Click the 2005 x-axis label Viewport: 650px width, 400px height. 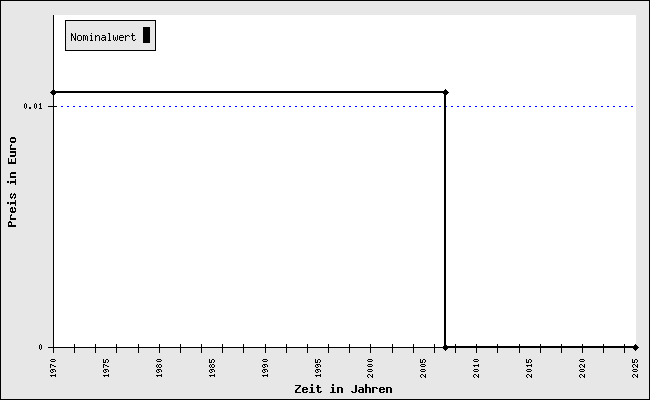(x=424, y=368)
